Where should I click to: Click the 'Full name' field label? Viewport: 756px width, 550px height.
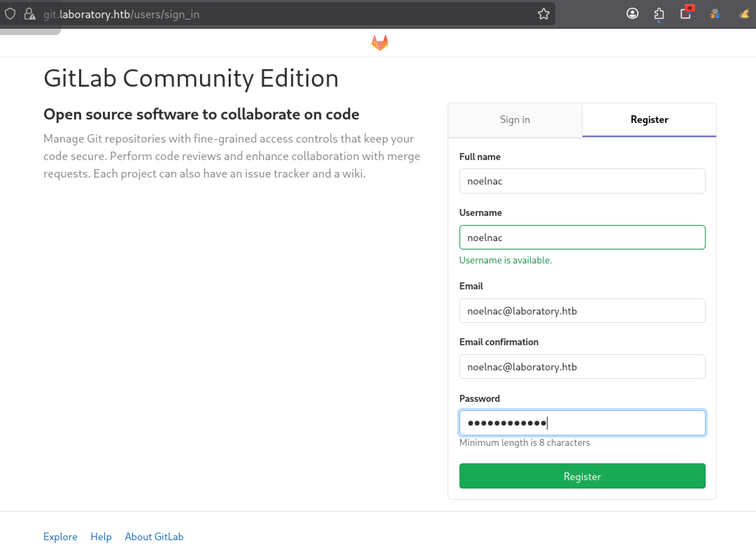pos(480,157)
